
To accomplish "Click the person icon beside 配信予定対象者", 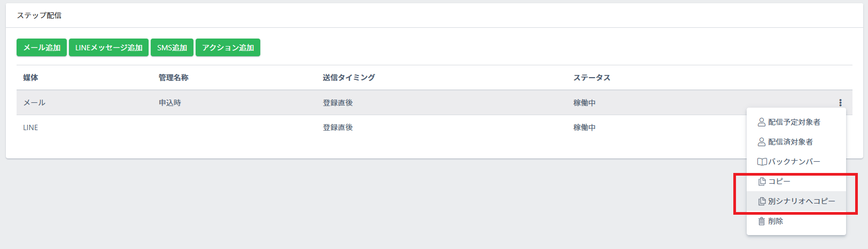I will (x=762, y=122).
